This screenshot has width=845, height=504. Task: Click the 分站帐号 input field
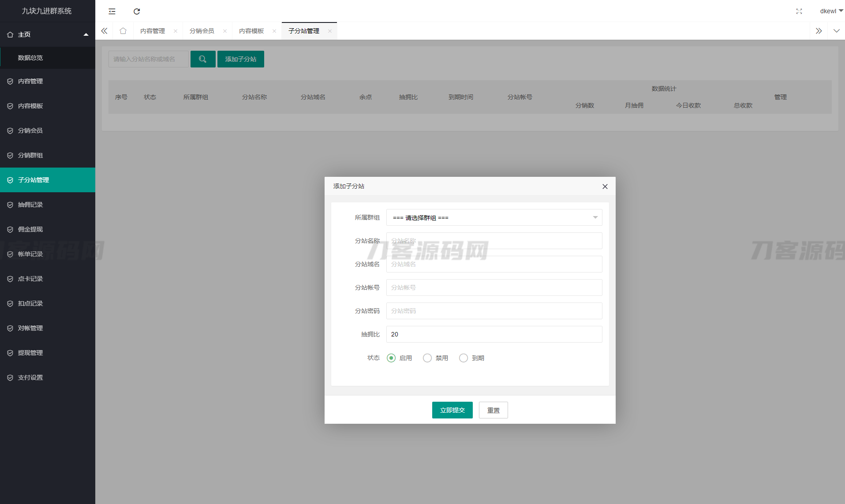coord(494,287)
